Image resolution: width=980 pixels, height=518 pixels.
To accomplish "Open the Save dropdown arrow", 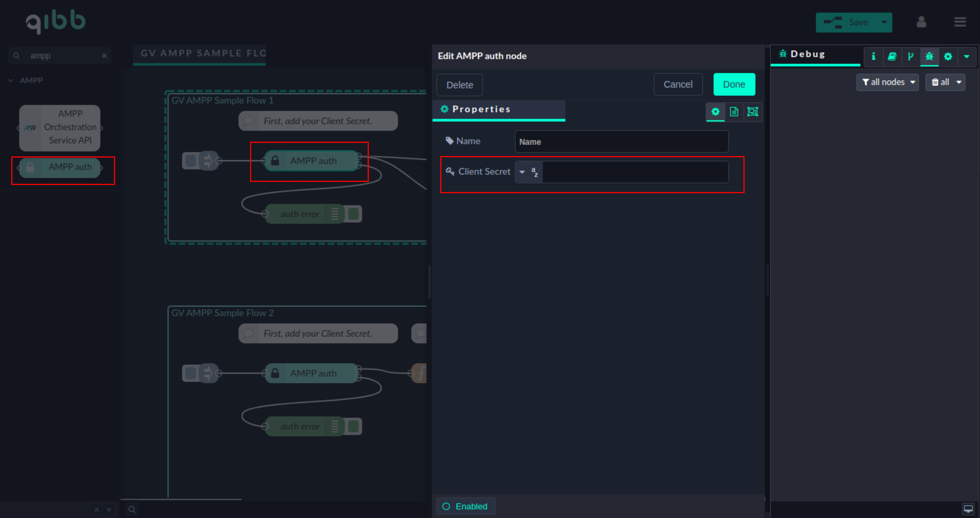I will point(884,23).
